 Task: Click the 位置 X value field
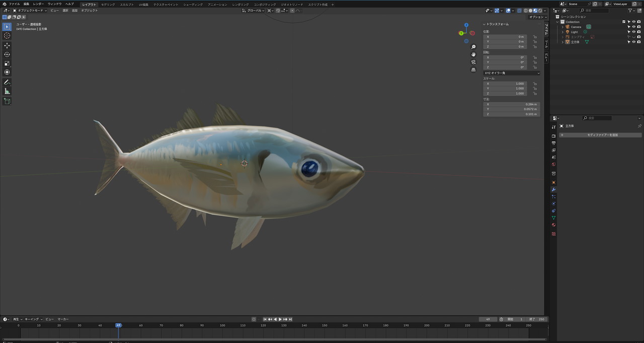tap(505, 37)
